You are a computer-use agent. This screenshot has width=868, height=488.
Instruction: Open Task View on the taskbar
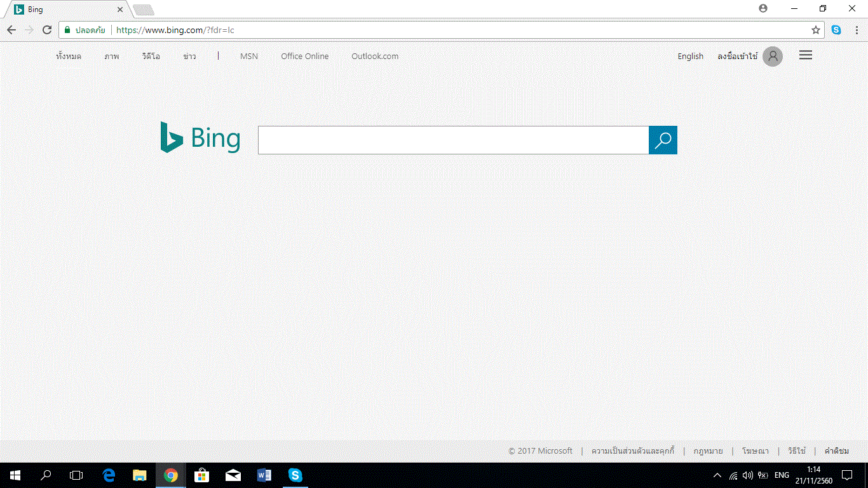tap(76, 475)
